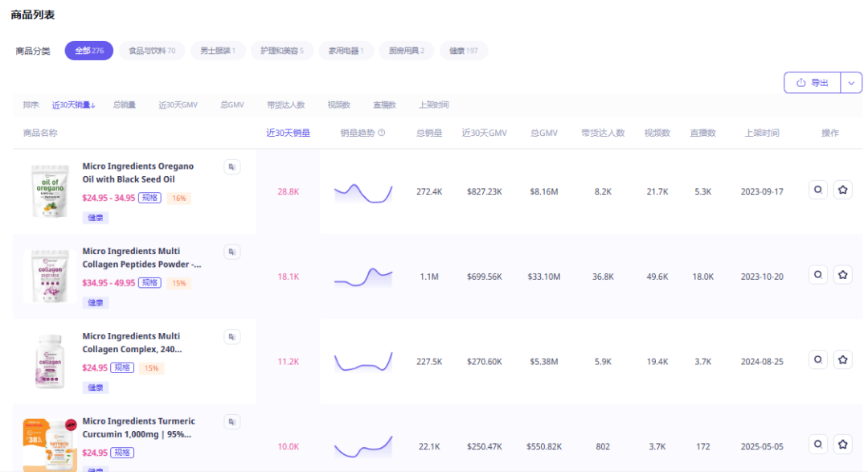Star the Multi Collagen Peptides Powder product
The width and height of the screenshot is (868, 472).
pyautogui.click(x=842, y=275)
